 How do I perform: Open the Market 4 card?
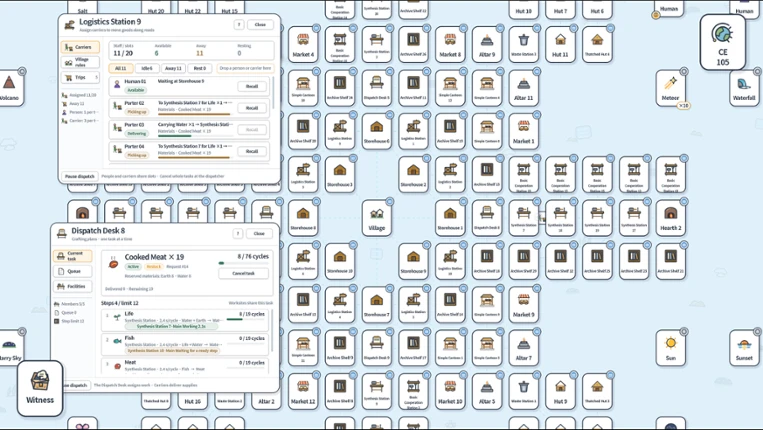pyautogui.click(x=303, y=44)
